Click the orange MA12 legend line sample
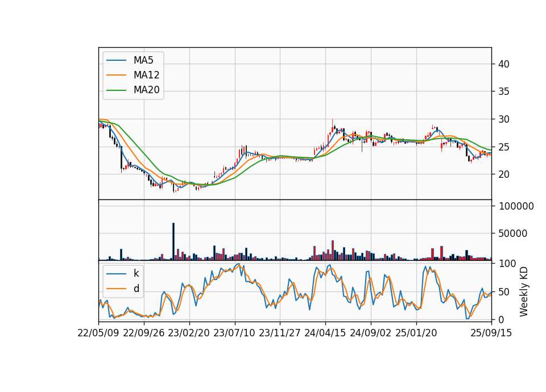The height and width of the screenshot is (392, 546). (x=116, y=75)
